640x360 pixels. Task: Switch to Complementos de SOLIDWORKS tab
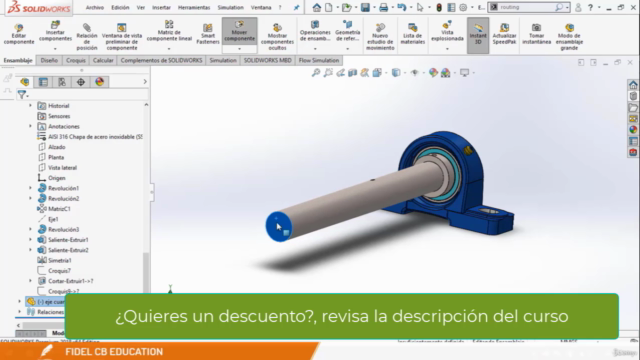click(161, 60)
